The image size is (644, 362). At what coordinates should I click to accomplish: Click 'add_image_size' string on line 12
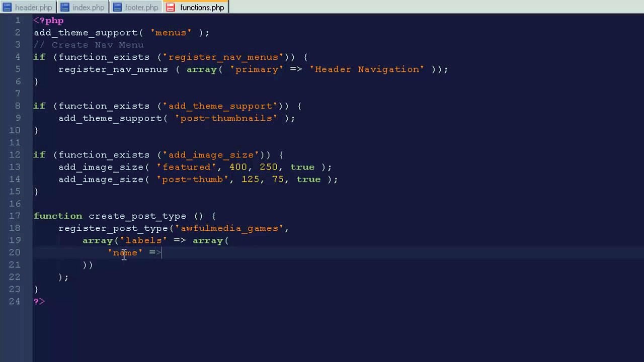pyautogui.click(x=211, y=155)
